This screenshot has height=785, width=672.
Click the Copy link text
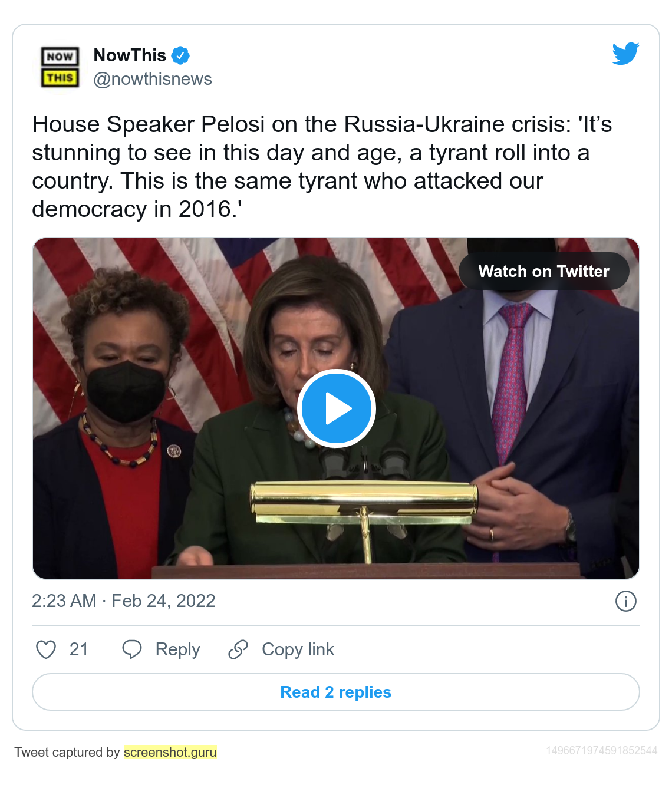[x=298, y=649]
